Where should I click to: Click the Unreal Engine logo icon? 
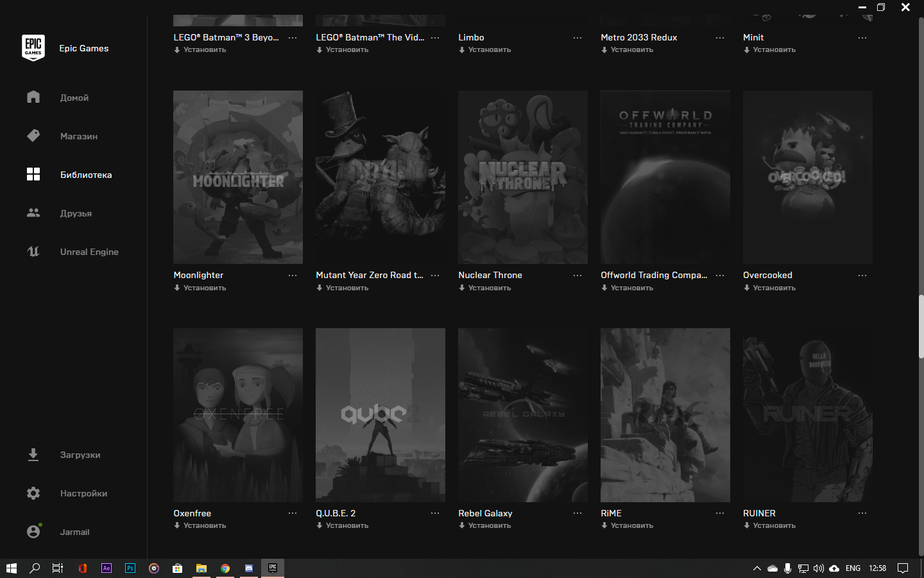(x=33, y=251)
